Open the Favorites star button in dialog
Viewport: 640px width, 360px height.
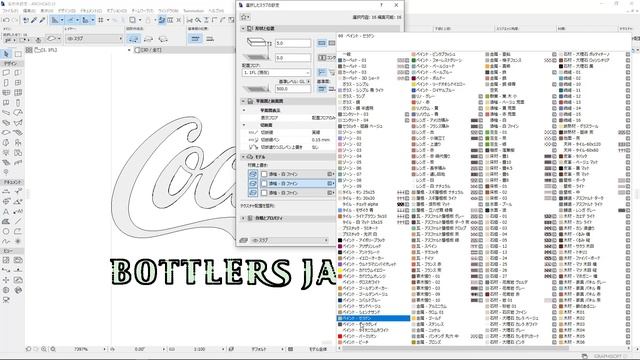(x=245, y=17)
